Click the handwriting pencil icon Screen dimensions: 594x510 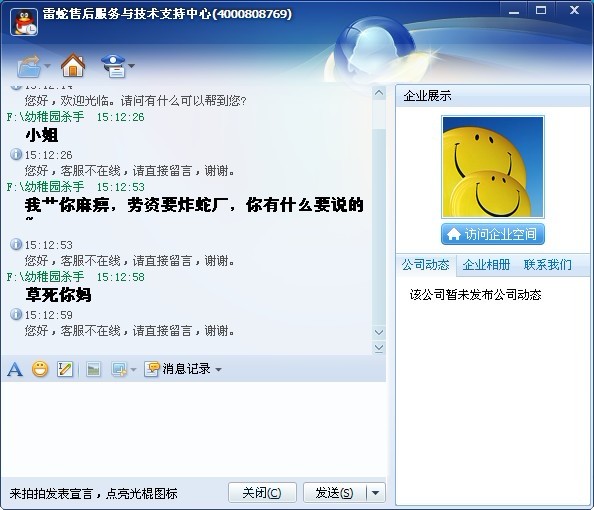(x=65, y=369)
